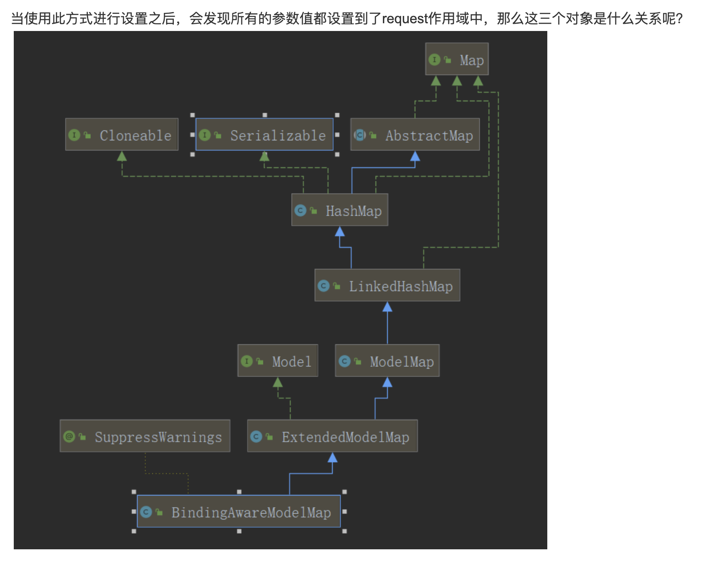728x576 pixels.
Task: Click the visibility lock icon on Map
Action: click(447, 60)
